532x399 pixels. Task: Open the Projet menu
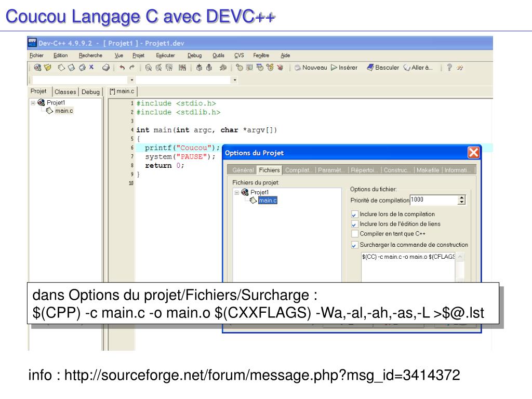tap(138, 55)
